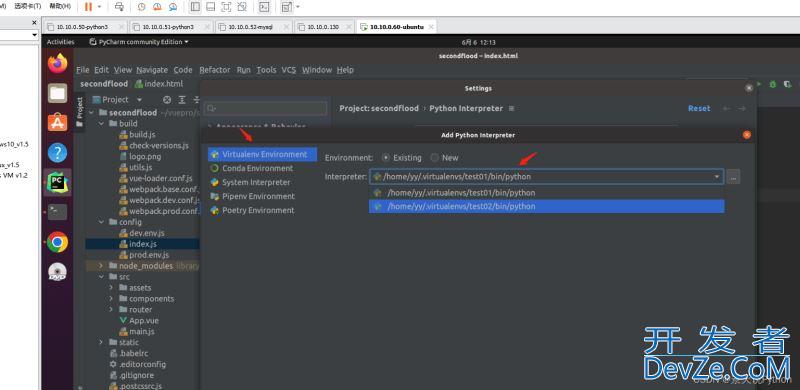Click the show sidebar layout icon
The image size is (800, 390).
click(x=194, y=7)
